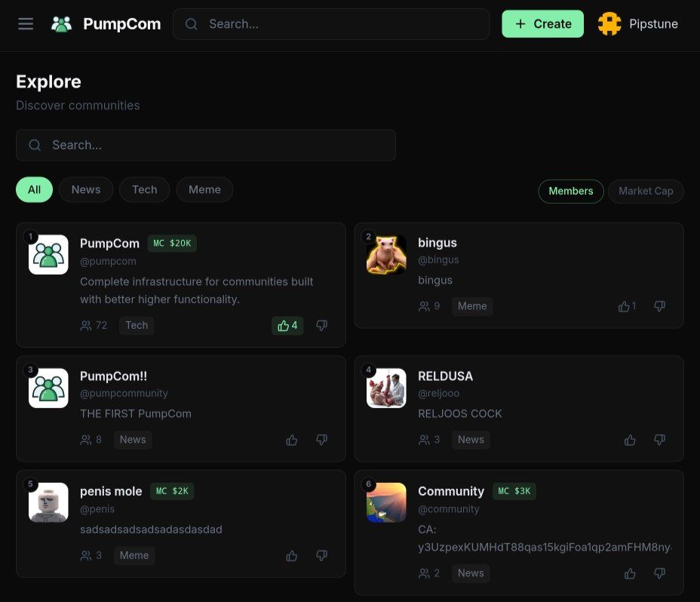Click the Meme tag on bingus card

472,306
